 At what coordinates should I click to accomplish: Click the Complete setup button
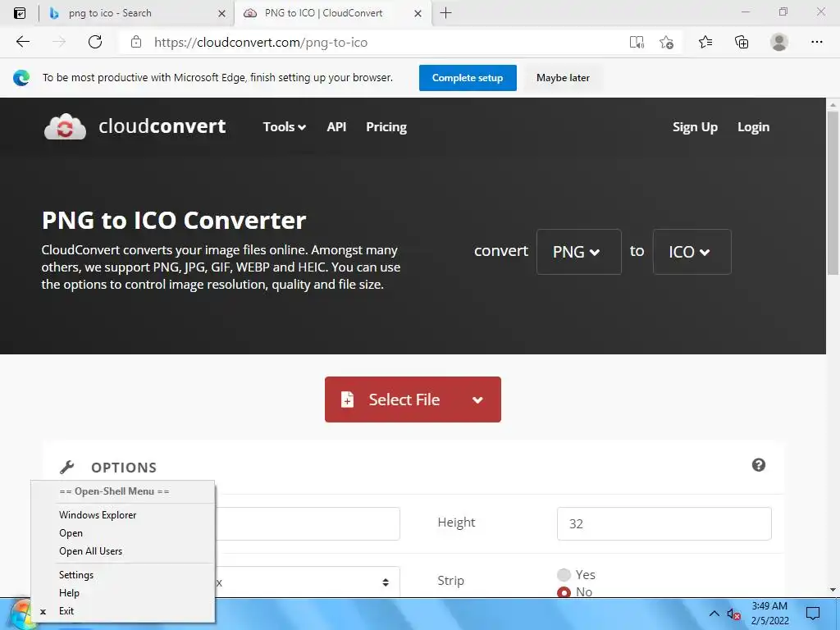[468, 78]
